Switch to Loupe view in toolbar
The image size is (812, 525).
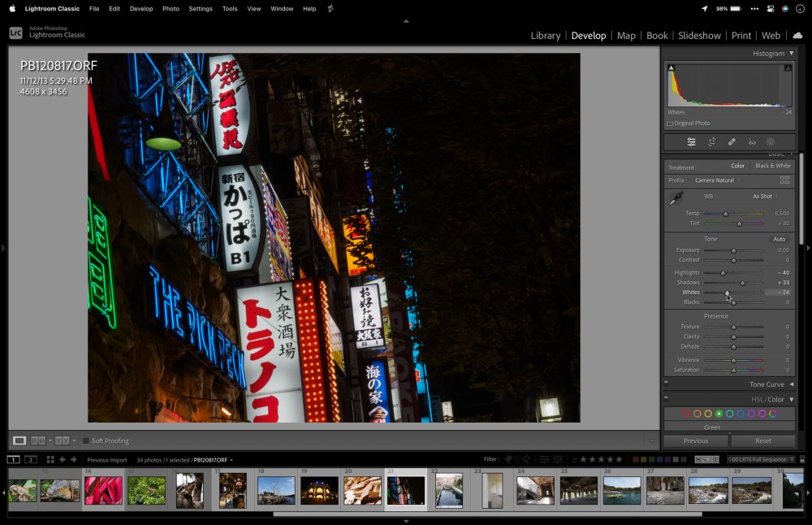[19, 440]
